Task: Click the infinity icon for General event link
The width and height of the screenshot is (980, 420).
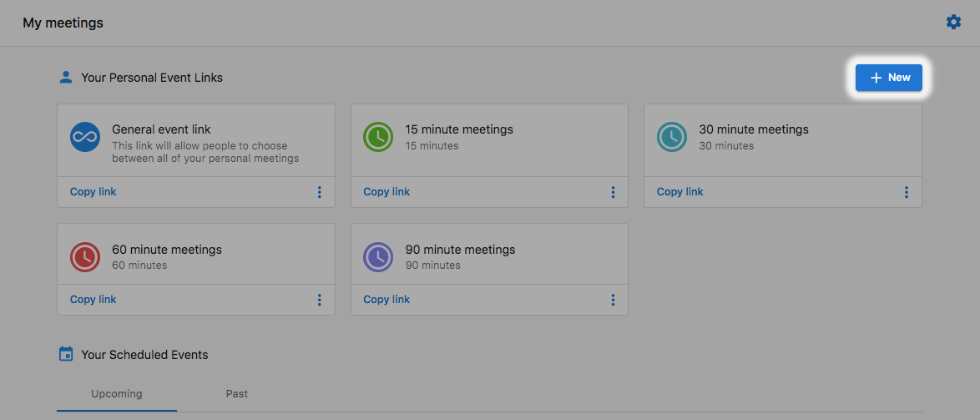Action: tap(85, 137)
